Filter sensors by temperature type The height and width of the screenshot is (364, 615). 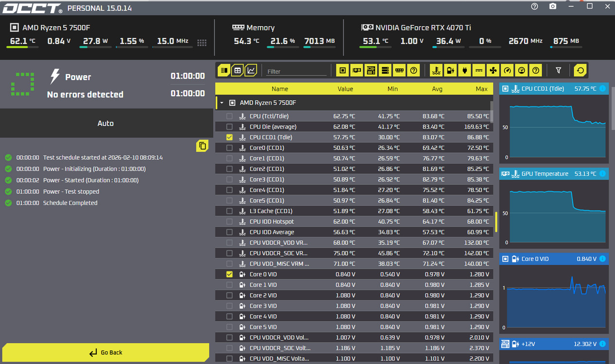click(x=436, y=70)
